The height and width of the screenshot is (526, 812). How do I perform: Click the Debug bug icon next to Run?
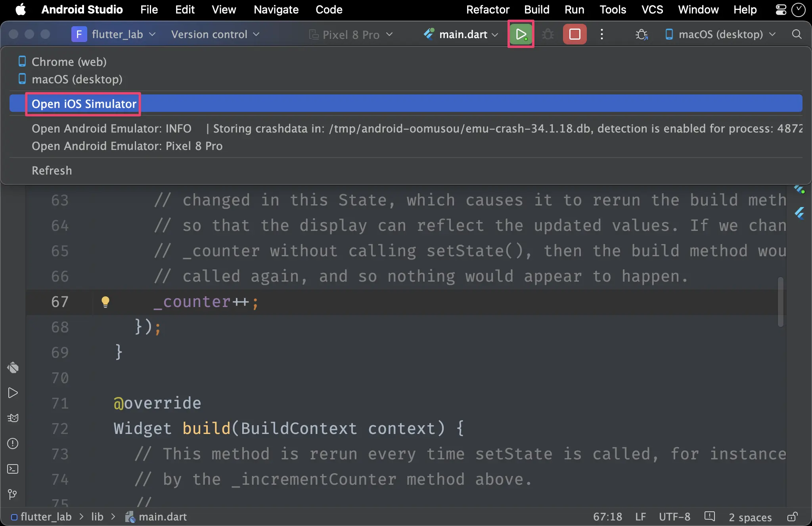click(548, 34)
